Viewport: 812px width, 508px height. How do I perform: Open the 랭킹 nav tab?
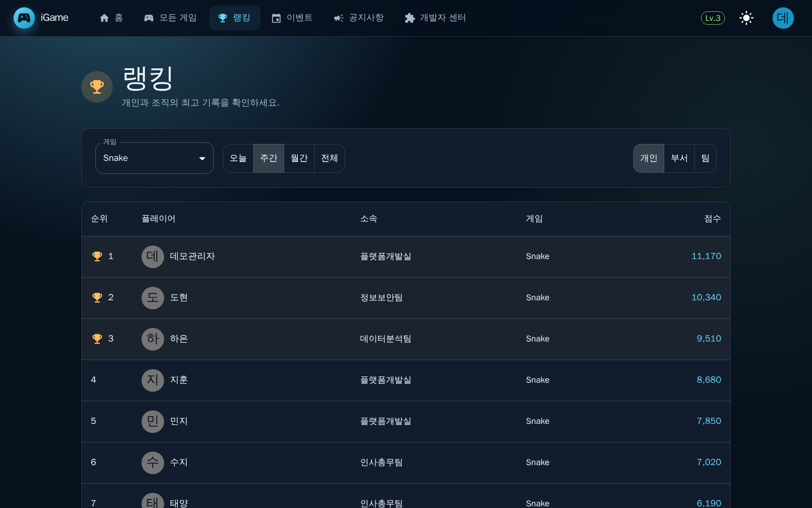235,18
